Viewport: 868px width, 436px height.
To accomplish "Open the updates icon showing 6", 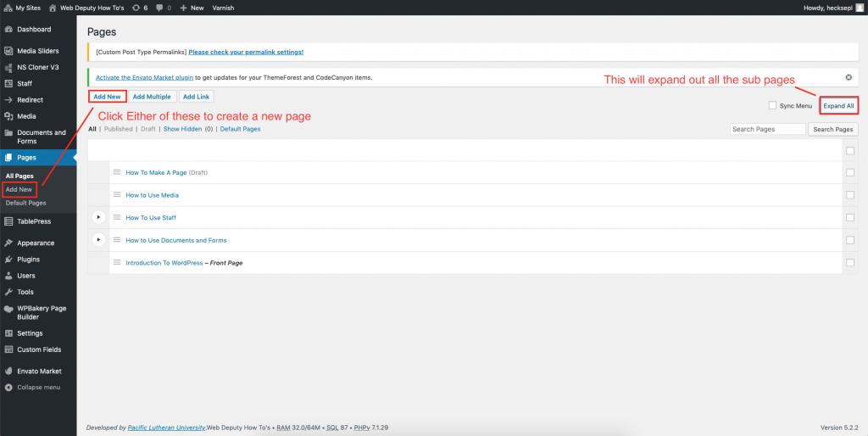I will point(136,8).
